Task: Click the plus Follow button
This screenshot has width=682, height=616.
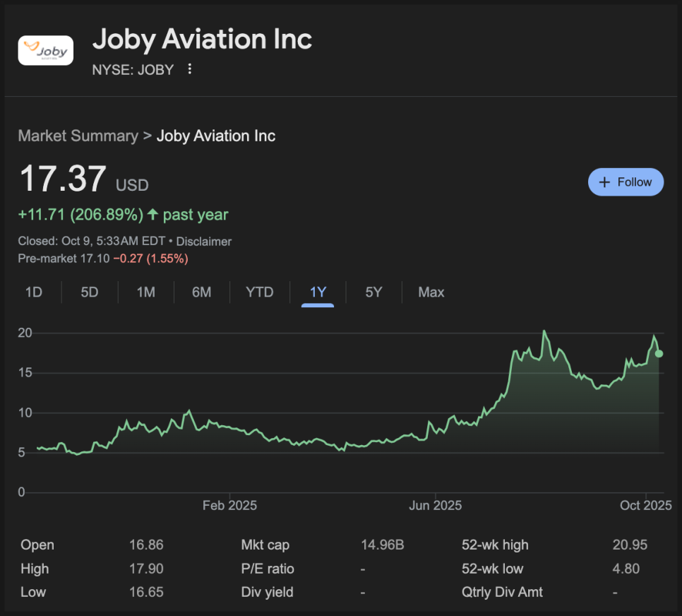Action: pos(626,182)
